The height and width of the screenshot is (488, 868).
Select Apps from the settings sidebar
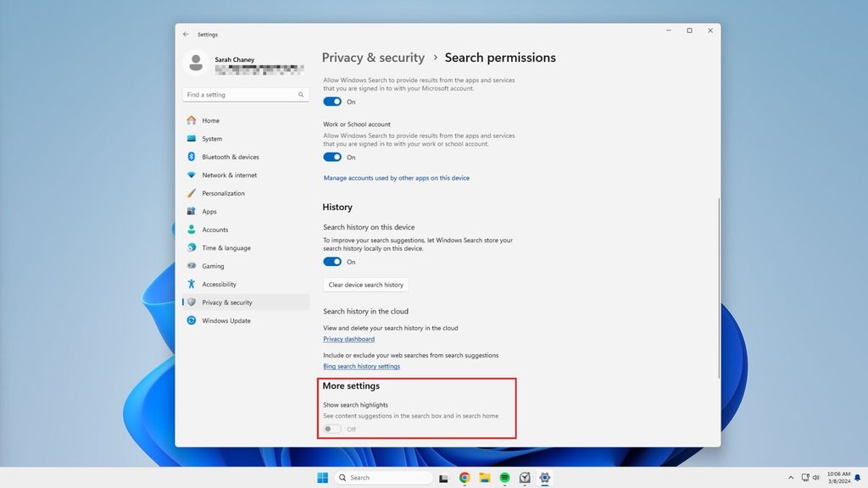[x=209, y=211]
